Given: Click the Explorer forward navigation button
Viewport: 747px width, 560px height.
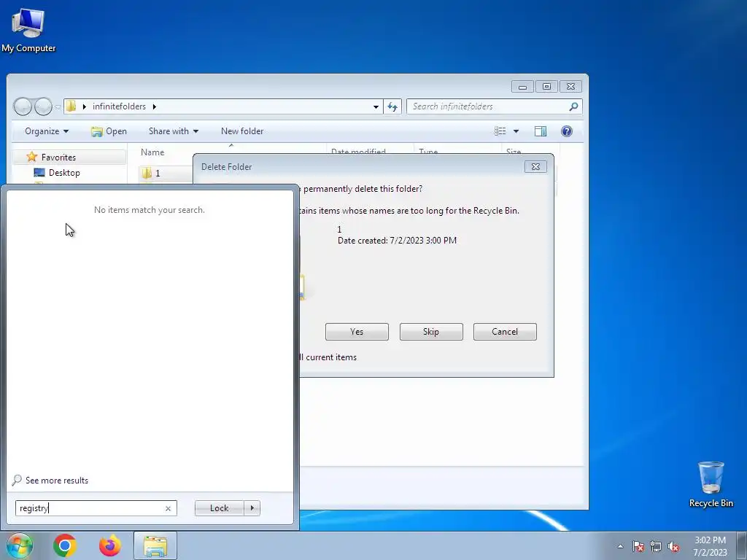Looking at the screenshot, I should point(43,106).
